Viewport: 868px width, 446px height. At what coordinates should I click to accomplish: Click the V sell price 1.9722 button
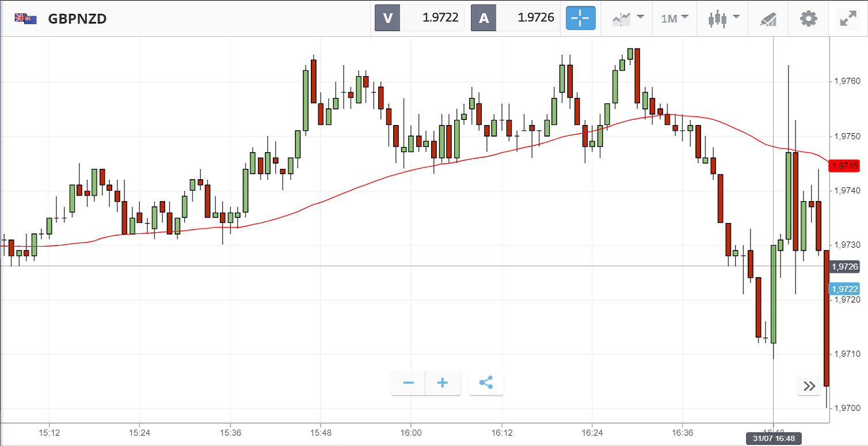click(x=419, y=18)
